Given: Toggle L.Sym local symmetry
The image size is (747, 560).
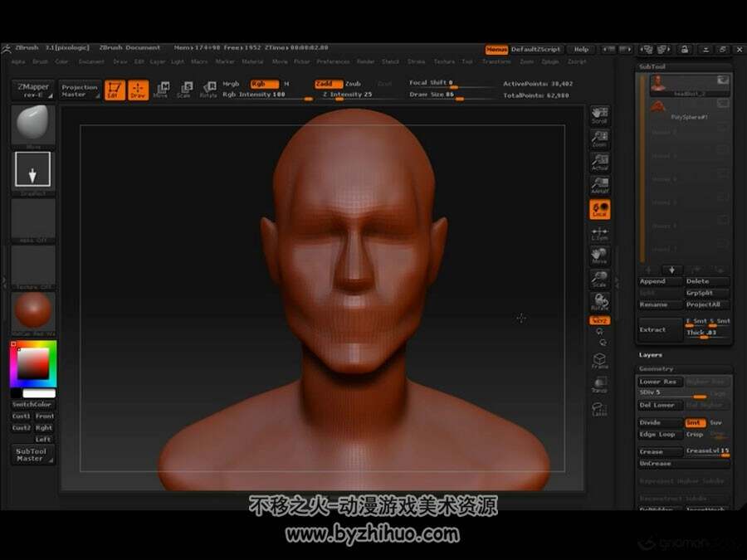Looking at the screenshot, I should pyautogui.click(x=599, y=233).
